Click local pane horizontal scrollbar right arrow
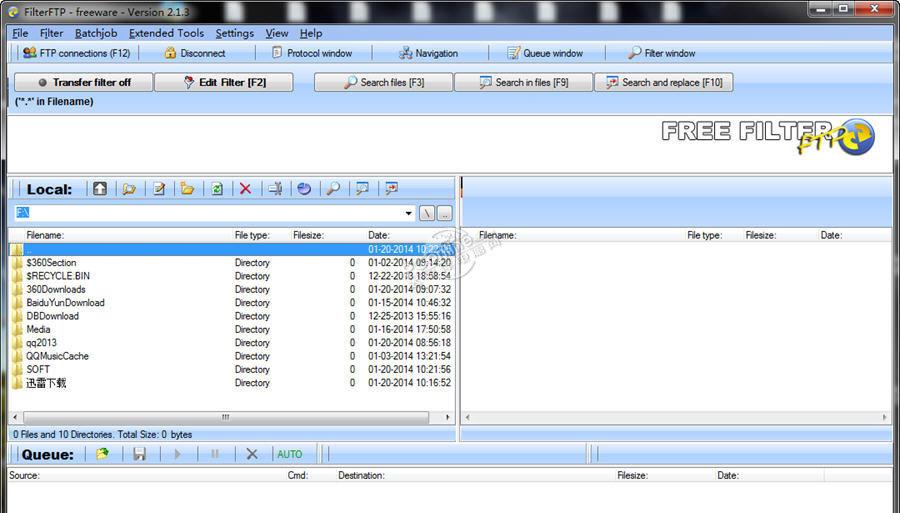This screenshot has width=900, height=513. click(448, 417)
